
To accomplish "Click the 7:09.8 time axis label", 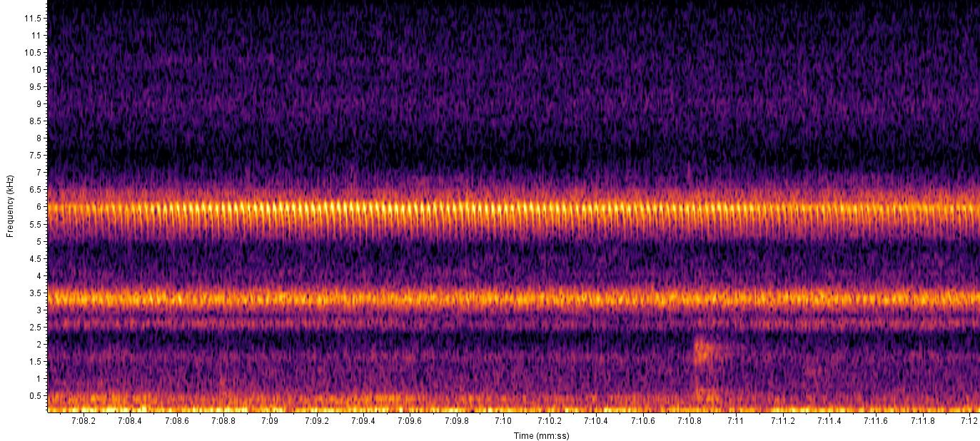I will [x=456, y=421].
